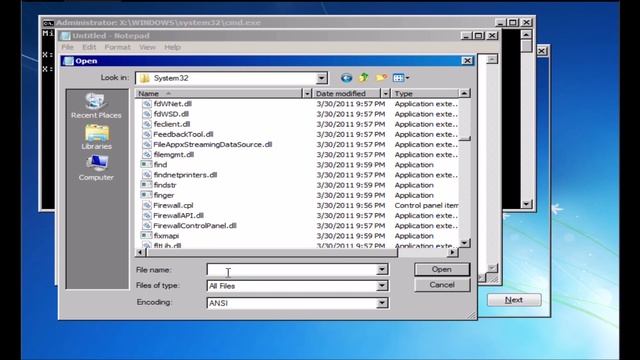Select the fdWSD.dll file icon
Viewport: 640px width, 360px height.
(x=147, y=114)
